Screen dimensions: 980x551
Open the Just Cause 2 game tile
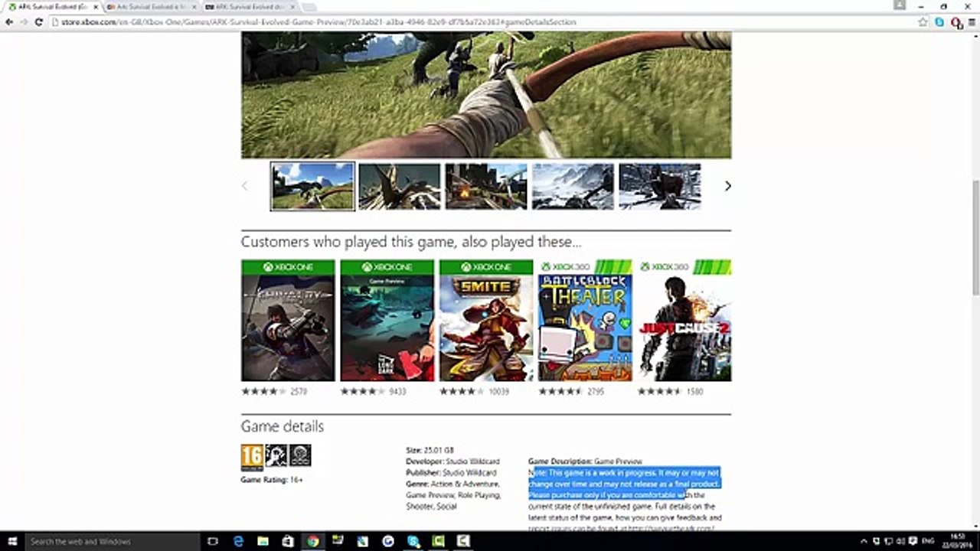click(x=684, y=321)
